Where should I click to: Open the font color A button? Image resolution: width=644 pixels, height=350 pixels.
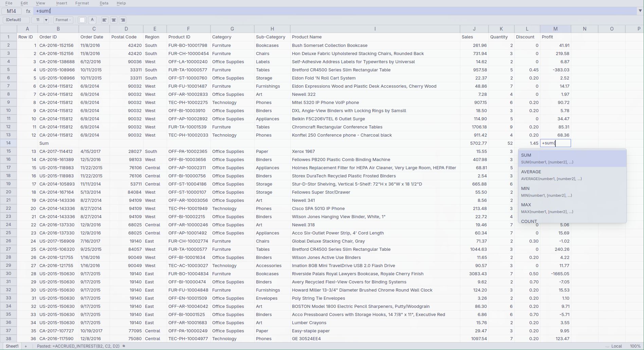[92, 20]
